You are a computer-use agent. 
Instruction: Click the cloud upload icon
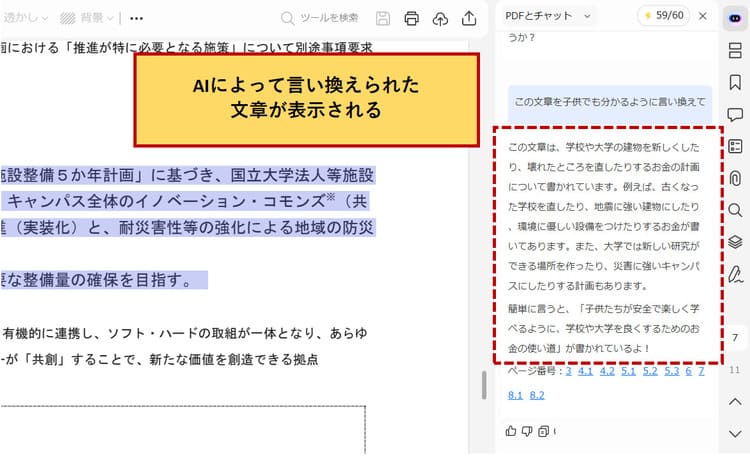click(440, 18)
